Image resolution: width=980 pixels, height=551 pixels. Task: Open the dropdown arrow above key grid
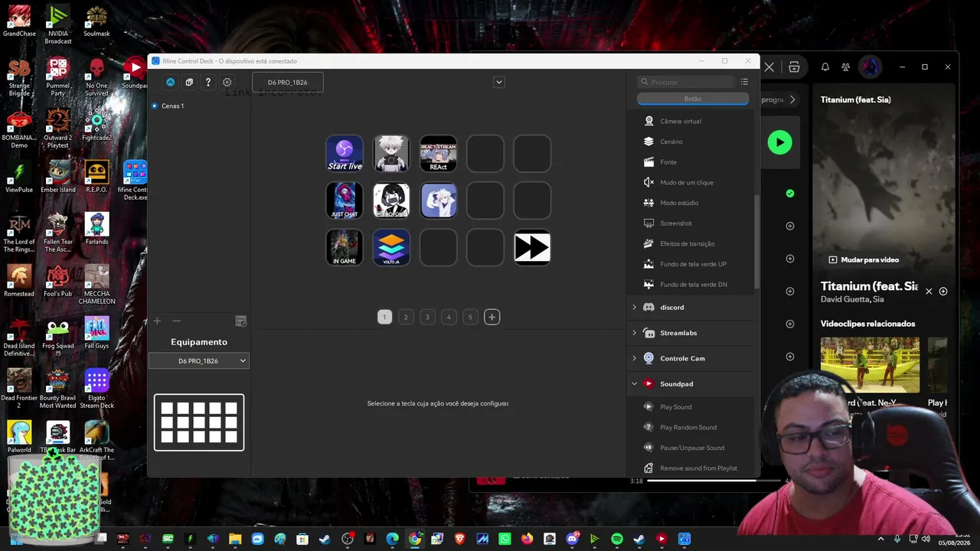pos(498,82)
